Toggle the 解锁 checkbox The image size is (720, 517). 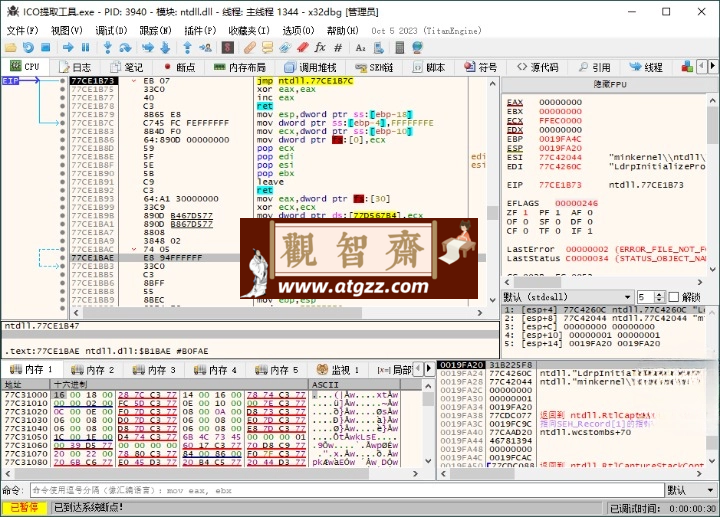click(x=674, y=297)
